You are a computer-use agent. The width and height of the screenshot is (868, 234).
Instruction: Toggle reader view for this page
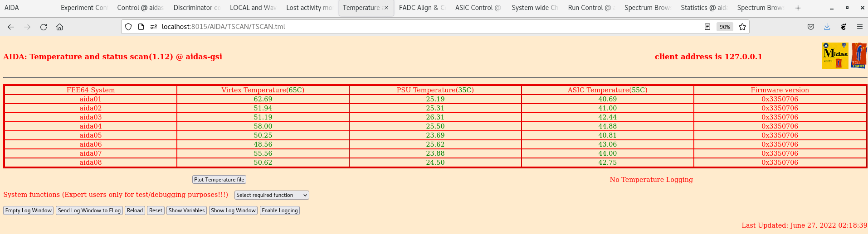click(707, 27)
